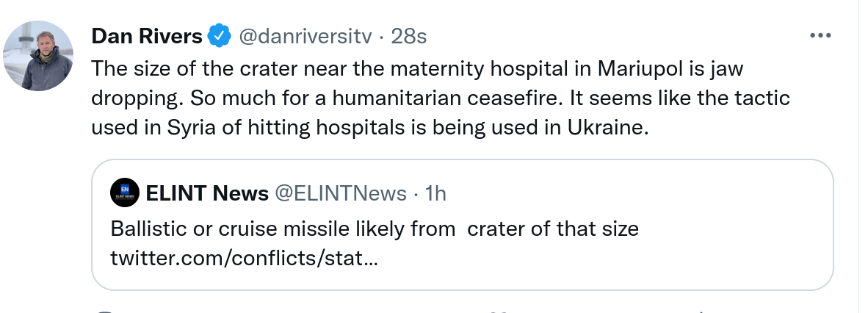Click the quoted tweet's 1h timestamp
This screenshot has width=868, height=313.
(435, 193)
